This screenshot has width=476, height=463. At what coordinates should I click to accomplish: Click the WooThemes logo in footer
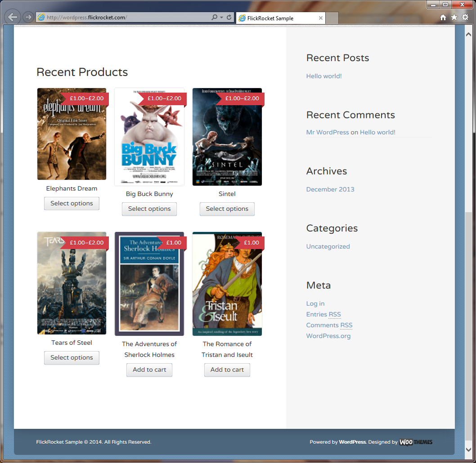coord(416,442)
